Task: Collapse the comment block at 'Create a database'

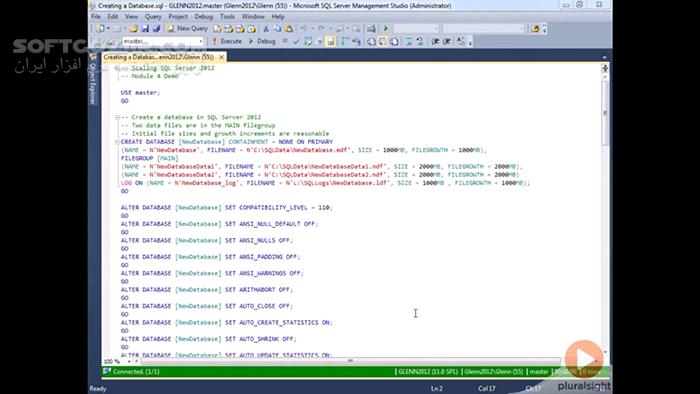Action: tap(117, 117)
